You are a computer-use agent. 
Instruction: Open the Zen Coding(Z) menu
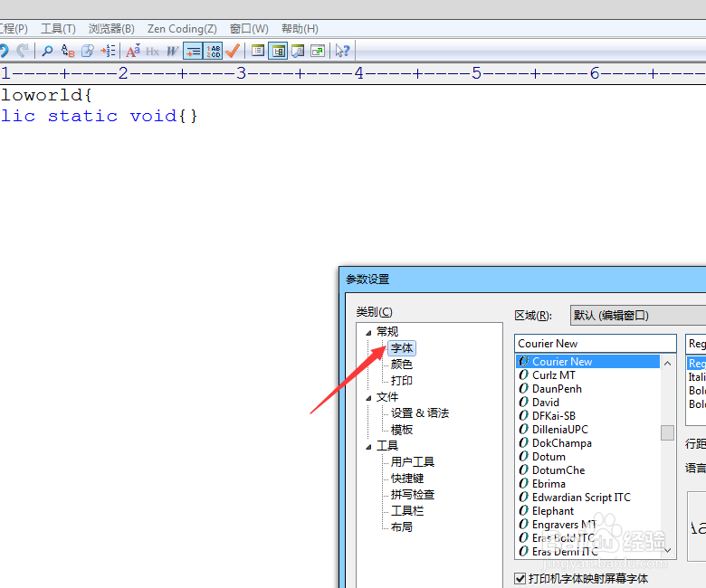click(x=182, y=29)
